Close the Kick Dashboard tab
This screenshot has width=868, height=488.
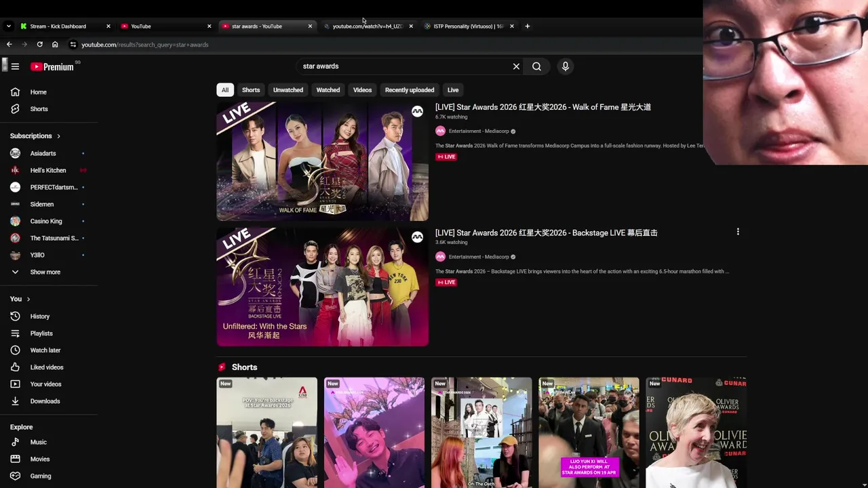(x=108, y=26)
